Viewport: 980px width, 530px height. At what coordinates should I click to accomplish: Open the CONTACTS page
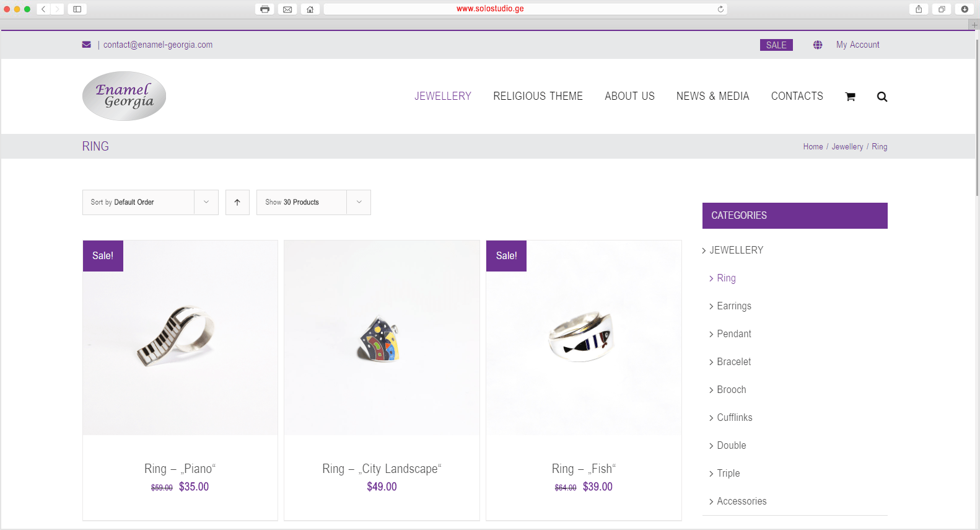tap(797, 96)
